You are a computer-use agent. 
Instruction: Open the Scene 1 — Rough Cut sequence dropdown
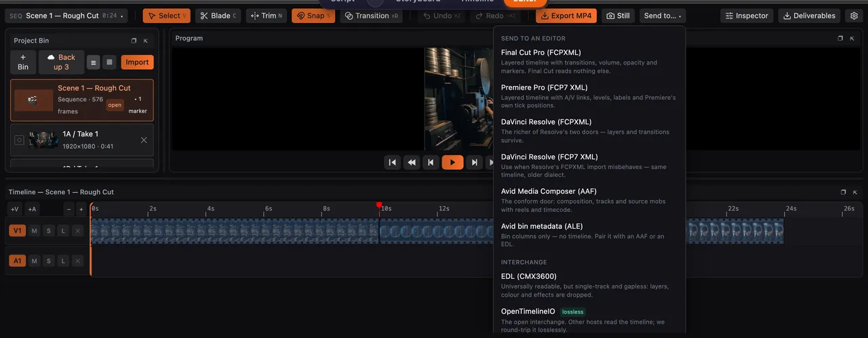tap(66, 16)
